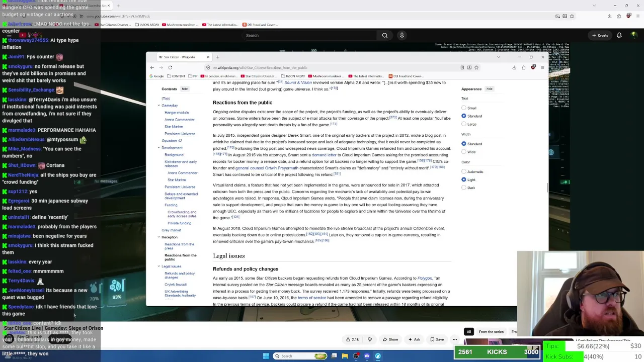644x362 pixels.
Task: Close the Star Citizen Wikipedia tab
Action: point(208,57)
